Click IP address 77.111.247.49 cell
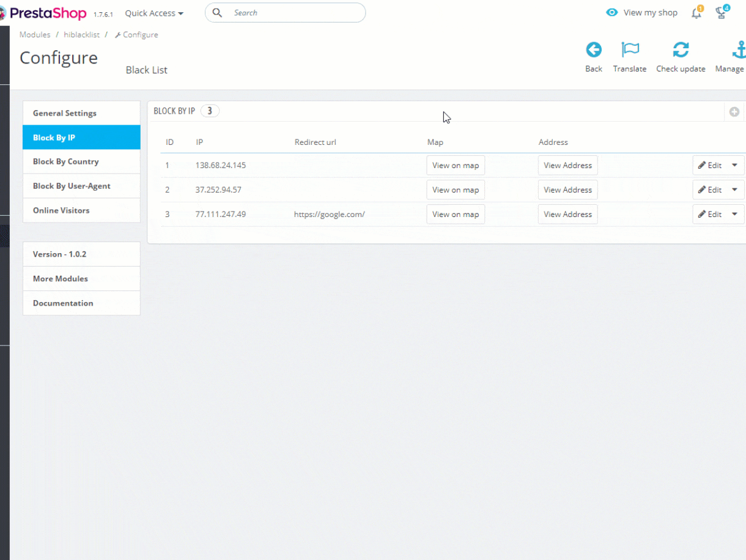Image resolution: width=746 pixels, height=560 pixels. click(x=221, y=215)
